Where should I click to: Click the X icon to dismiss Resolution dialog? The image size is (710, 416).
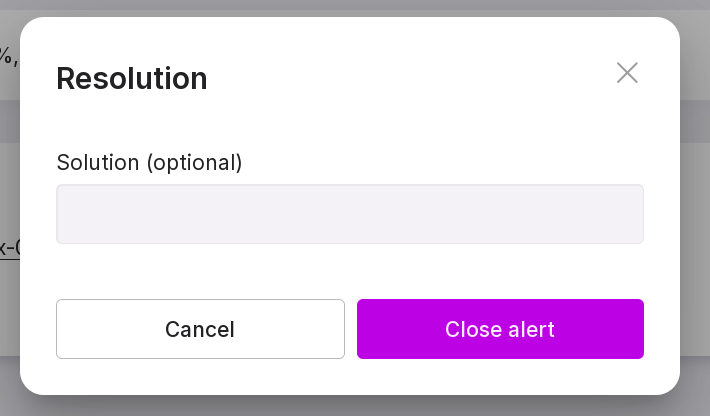pyautogui.click(x=627, y=73)
